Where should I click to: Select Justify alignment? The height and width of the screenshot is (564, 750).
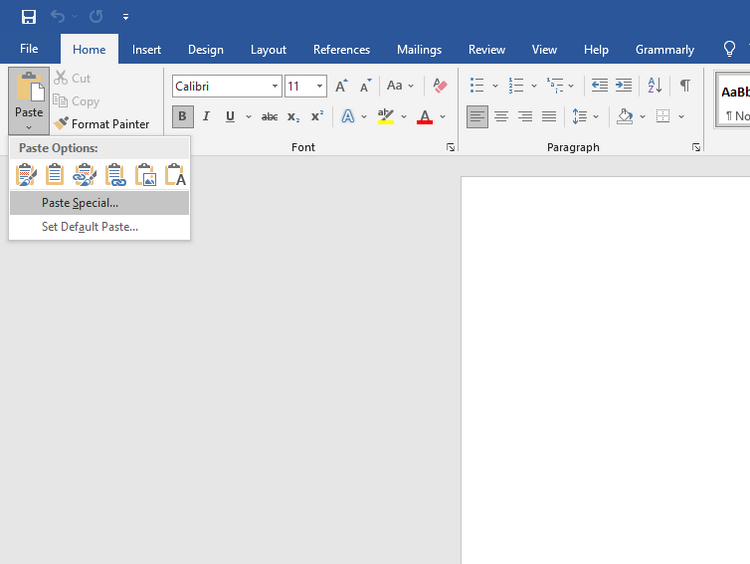point(549,116)
